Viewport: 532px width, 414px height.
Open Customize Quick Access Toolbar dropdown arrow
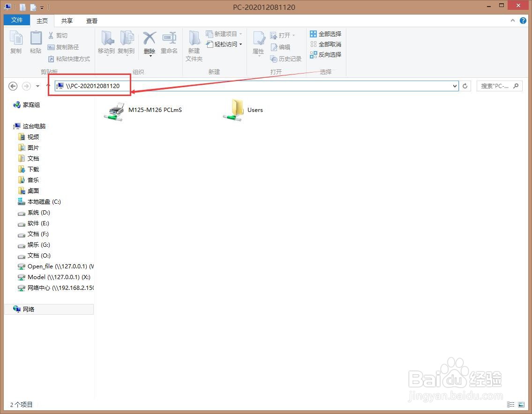tap(42, 7)
